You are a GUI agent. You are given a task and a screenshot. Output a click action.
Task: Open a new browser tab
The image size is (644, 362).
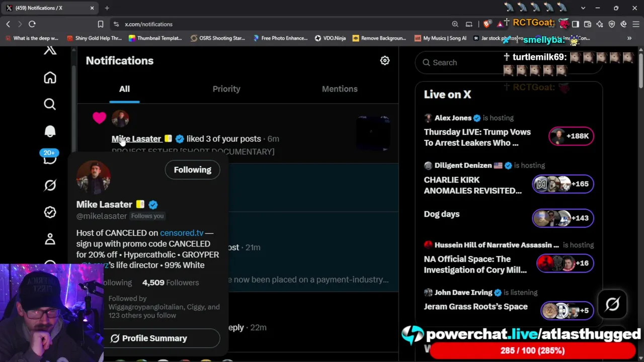[x=107, y=8]
